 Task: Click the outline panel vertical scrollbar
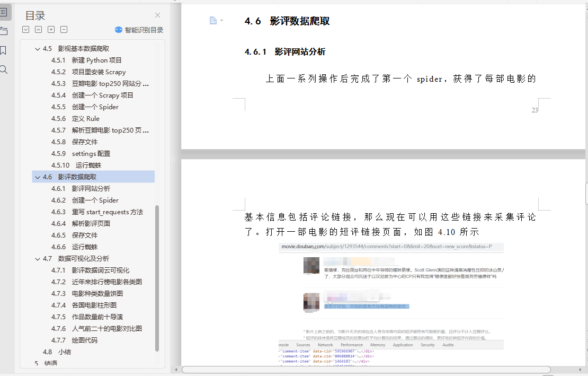(x=157, y=278)
